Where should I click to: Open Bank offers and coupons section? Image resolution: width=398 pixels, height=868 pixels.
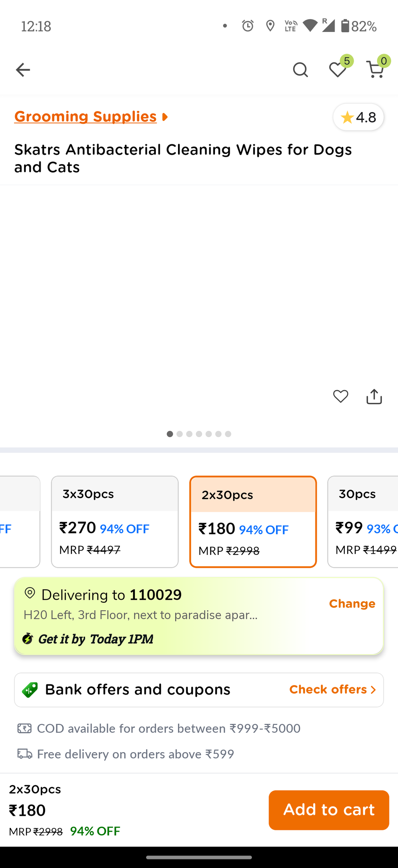[x=199, y=690]
